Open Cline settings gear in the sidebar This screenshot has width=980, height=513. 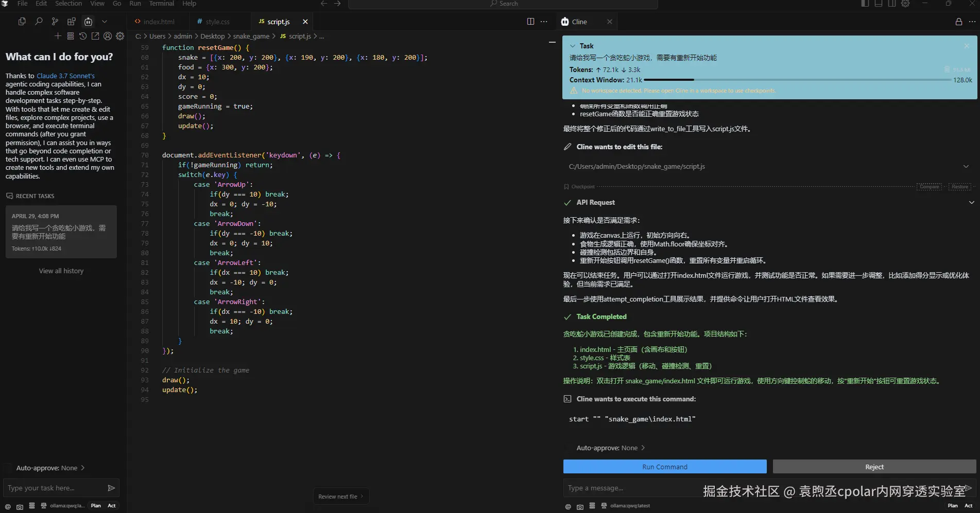tap(120, 36)
